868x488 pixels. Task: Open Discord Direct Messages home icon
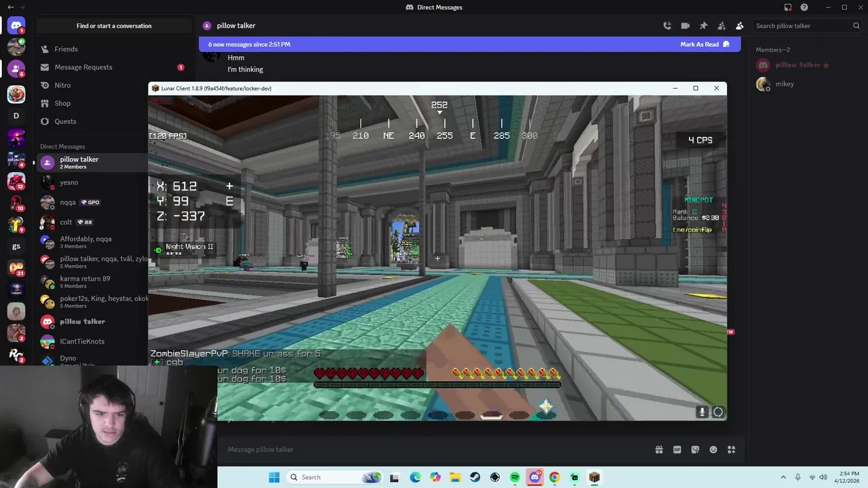(x=16, y=26)
